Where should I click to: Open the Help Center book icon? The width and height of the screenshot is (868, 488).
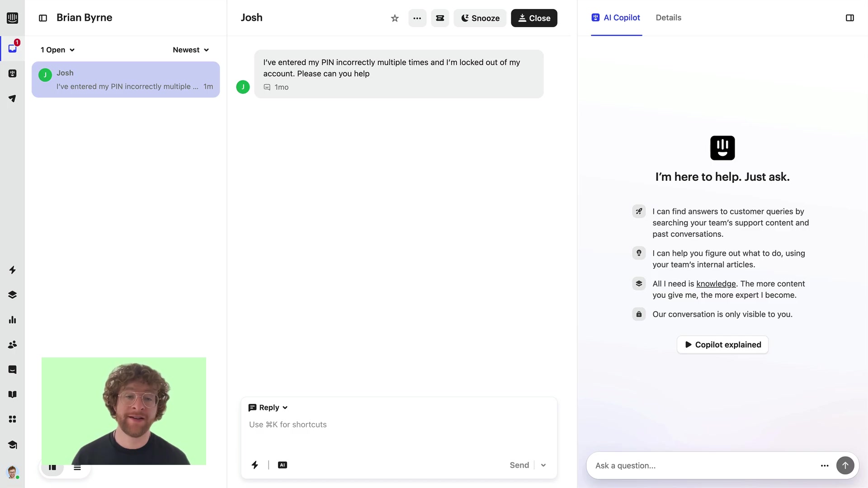12,394
